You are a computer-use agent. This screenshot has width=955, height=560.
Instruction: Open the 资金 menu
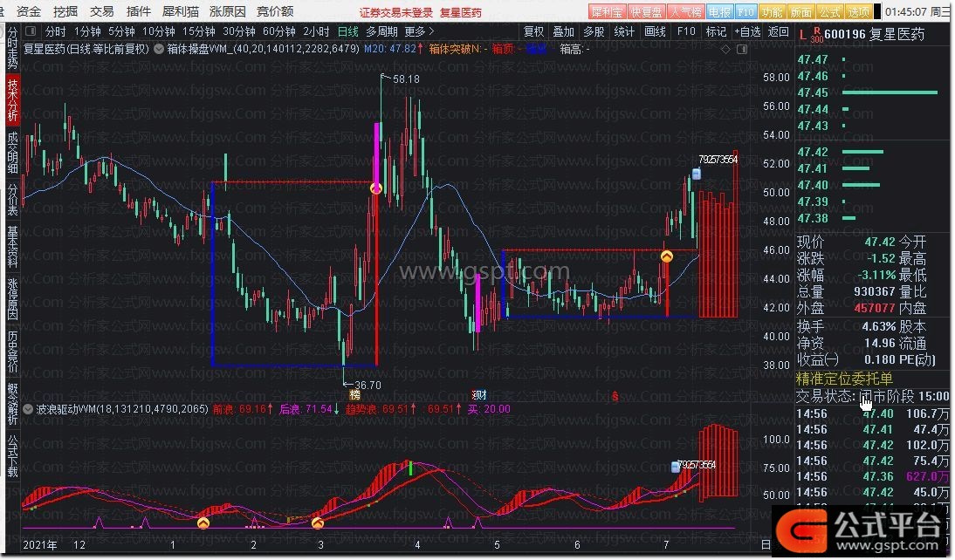(x=29, y=11)
